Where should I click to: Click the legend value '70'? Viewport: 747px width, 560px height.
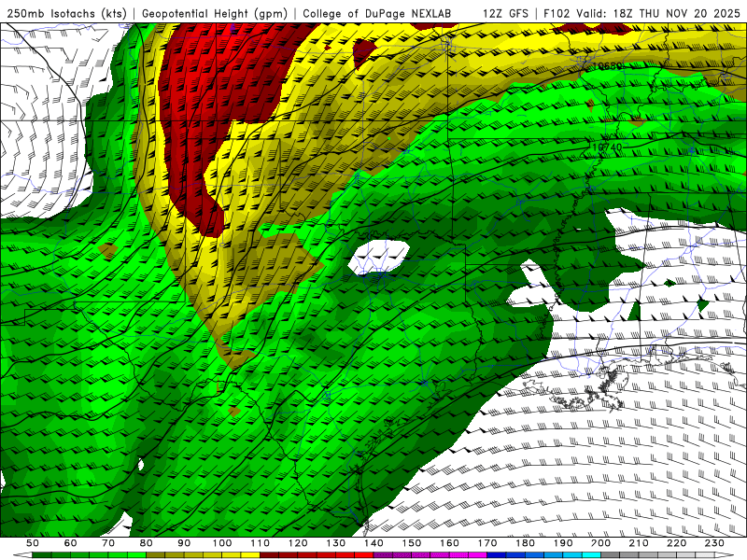[108, 543]
